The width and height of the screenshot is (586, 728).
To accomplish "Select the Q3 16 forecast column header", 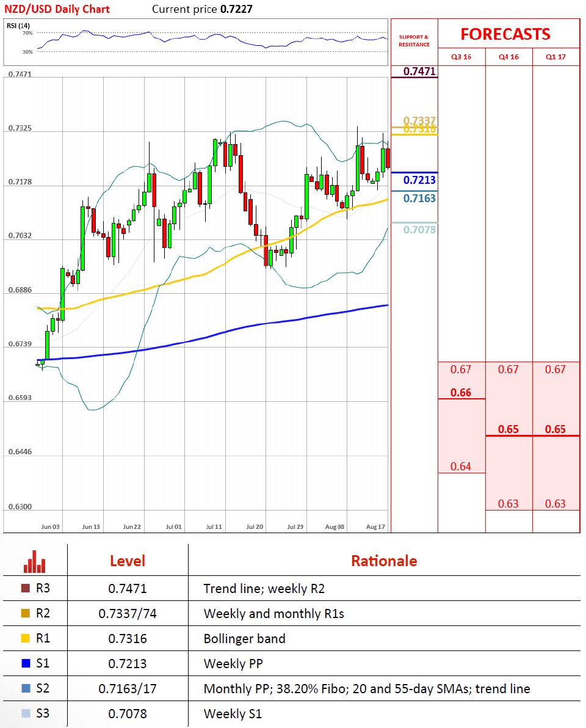I will 461,57.
